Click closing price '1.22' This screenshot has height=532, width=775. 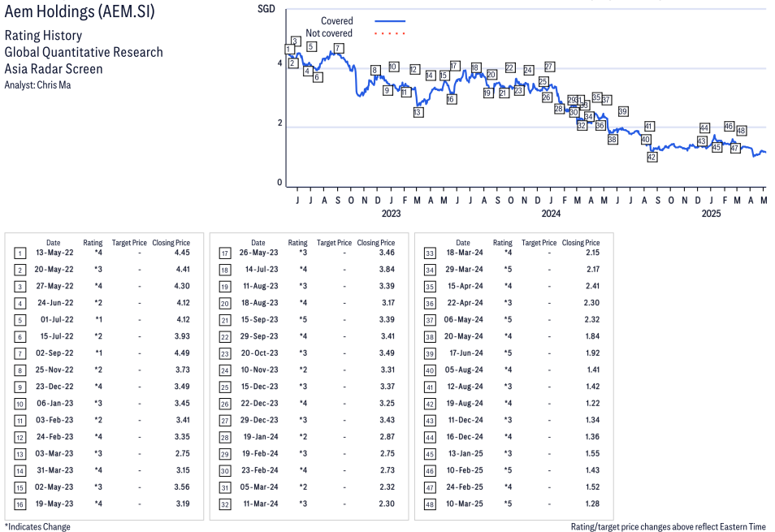[x=592, y=403]
